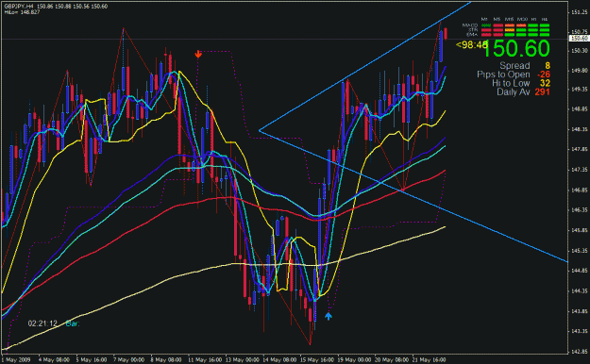Image resolution: width=590 pixels, height=364 pixels.
Task: Click the 146.85 price axis label
Action: click(x=580, y=190)
